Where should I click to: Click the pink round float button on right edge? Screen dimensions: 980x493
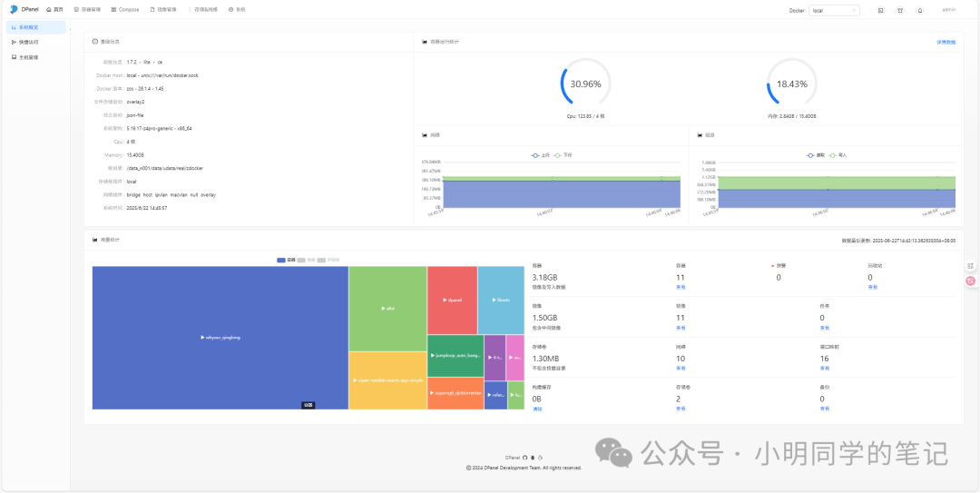pos(971,281)
